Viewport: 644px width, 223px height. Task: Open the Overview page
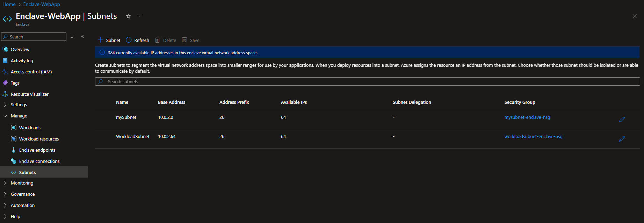[x=20, y=49]
